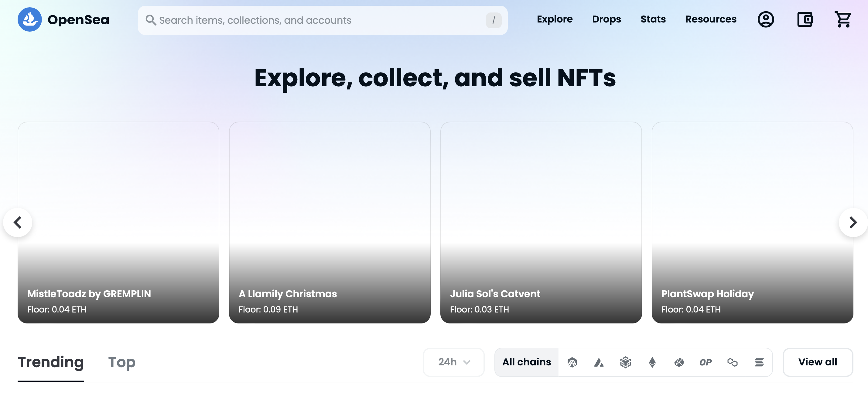This screenshot has width=868, height=397.
Task: Open A Llamily Christmas collection card
Action: pos(330,223)
